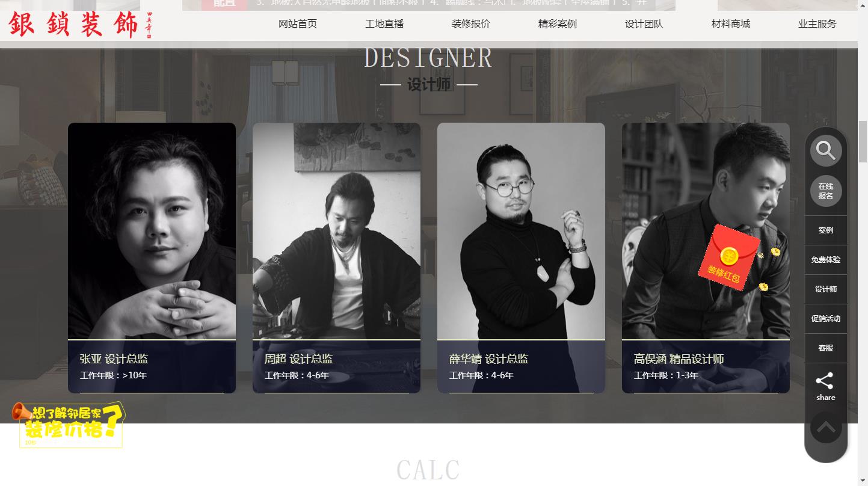This screenshot has width=868, height=486.
Task: Open the red 装修红包 envelope icon
Action: pos(728,257)
